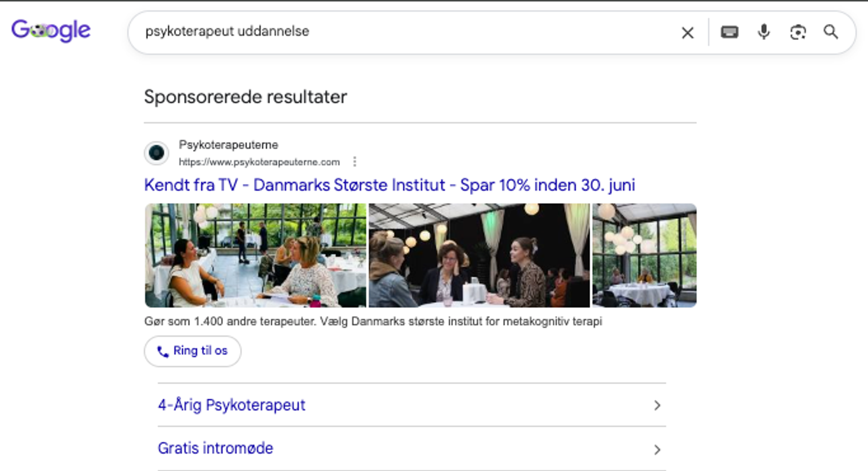Open the 'Gratis intromøde' sitelink
Viewport: 868px width, 471px height.
pyautogui.click(x=216, y=448)
